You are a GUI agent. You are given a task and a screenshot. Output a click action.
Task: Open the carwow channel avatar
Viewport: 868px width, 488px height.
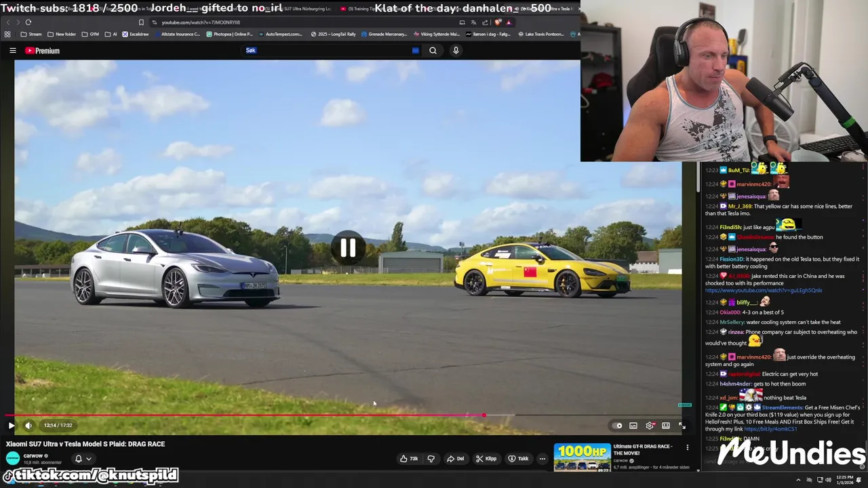coord(13,459)
